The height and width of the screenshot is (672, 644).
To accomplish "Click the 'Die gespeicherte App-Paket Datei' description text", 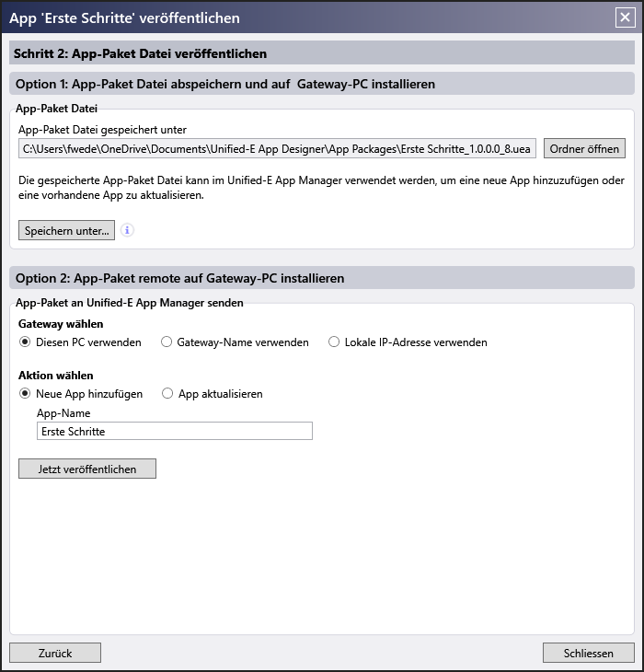I will tap(321, 188).
